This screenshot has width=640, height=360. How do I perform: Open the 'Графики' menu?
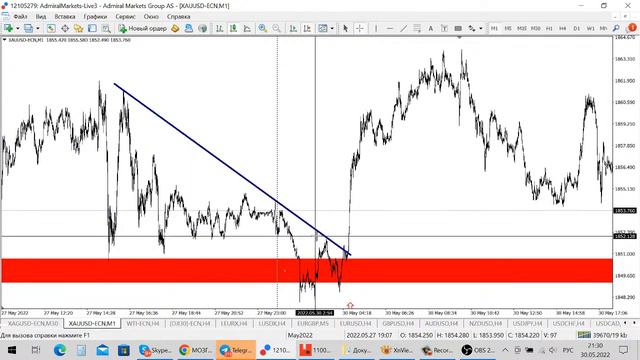tap(95, 17)
